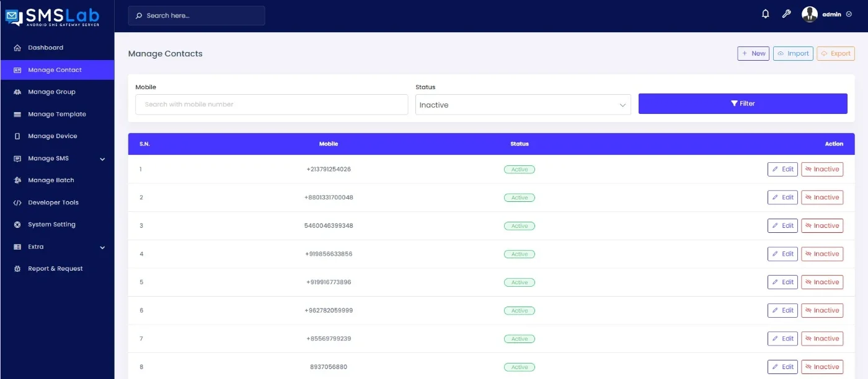868x379 pixels.
Task: Open the admin account dropdown arrow
Action: tap(849, 14)
